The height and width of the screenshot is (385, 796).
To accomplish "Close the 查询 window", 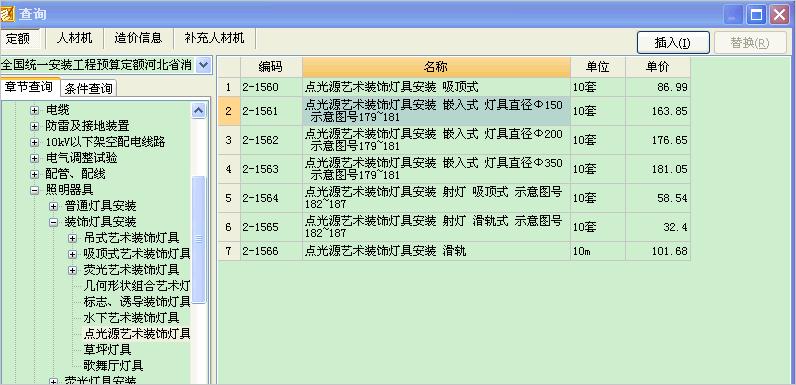I will tap(779, 15).
